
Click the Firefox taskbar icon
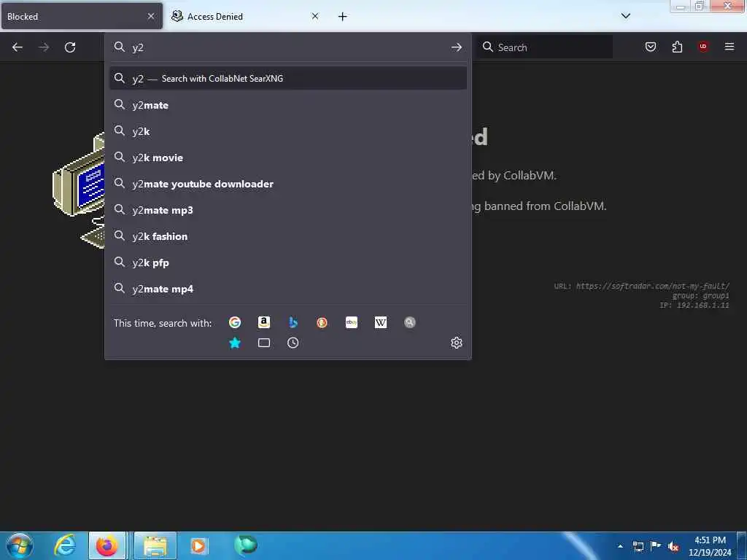[x=107, y=545]
